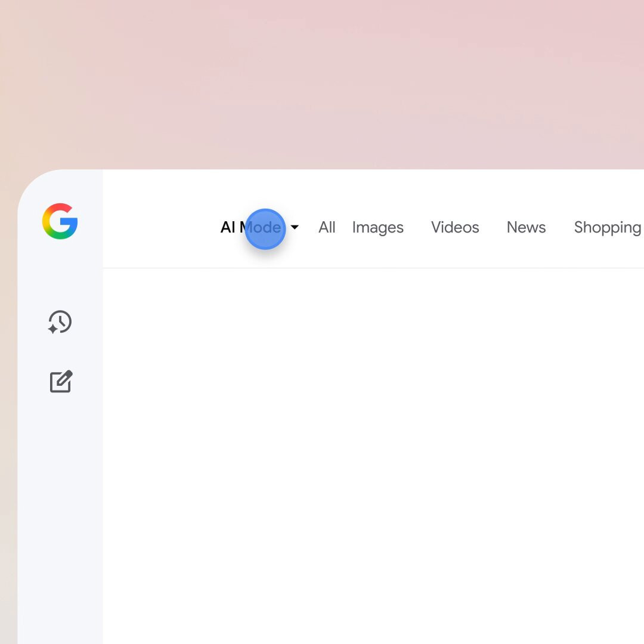This screenshot has width=644, height=644.
Task: Click the empty white results area
Action: [373, 456]
